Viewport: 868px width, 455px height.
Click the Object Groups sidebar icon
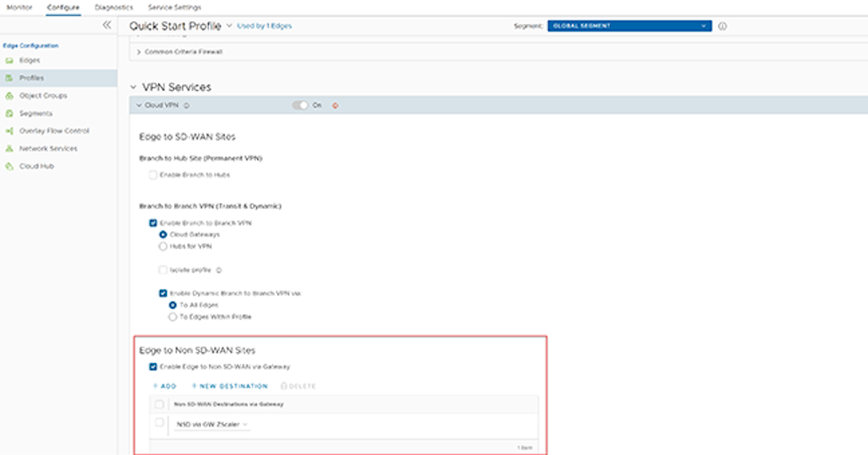(10, 95)
